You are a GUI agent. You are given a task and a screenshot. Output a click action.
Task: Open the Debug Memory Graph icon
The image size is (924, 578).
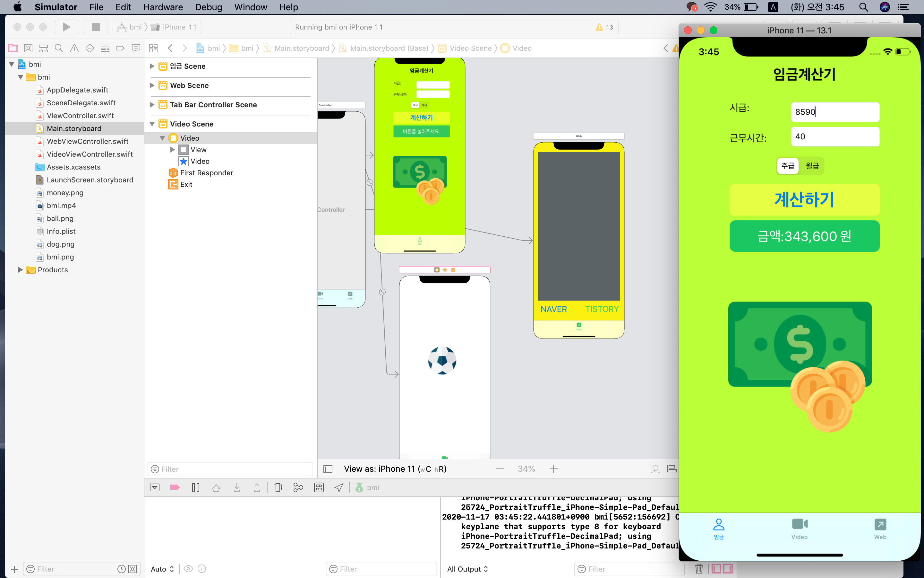pyautogui.click(x=298, y=487)
